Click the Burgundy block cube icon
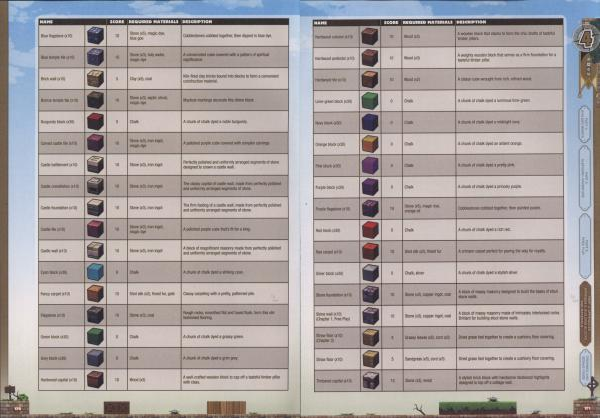The width and height of the screenshot is (600, 418). tap(95, 122)
